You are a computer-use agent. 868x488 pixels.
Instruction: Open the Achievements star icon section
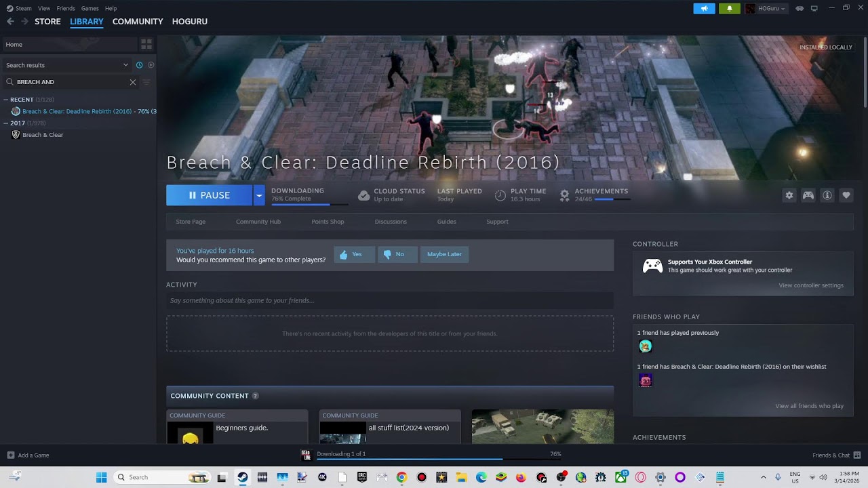point(564,195)
